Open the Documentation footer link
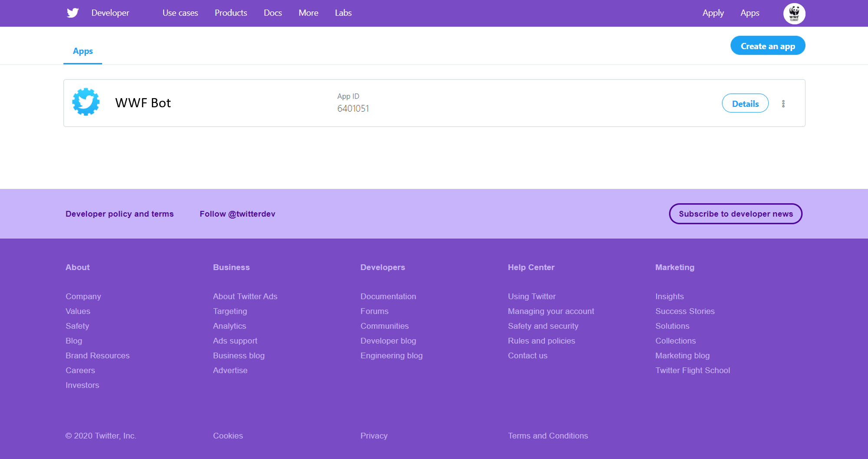The height and width of the screenshot is (459, 868). [x=388, y=297]
